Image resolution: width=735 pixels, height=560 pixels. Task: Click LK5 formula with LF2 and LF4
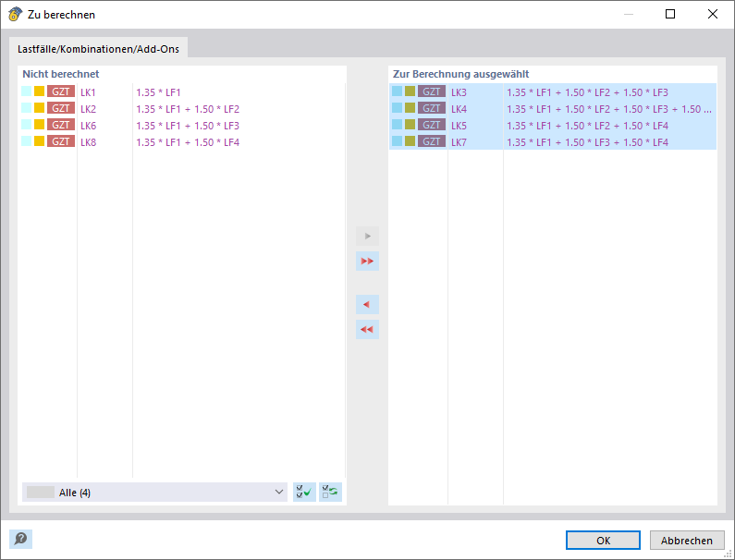tap(587, 126)
